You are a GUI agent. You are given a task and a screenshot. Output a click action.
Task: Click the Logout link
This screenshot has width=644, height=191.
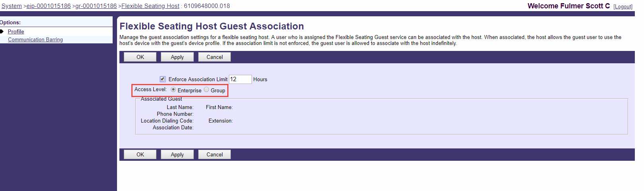point(623,6)
